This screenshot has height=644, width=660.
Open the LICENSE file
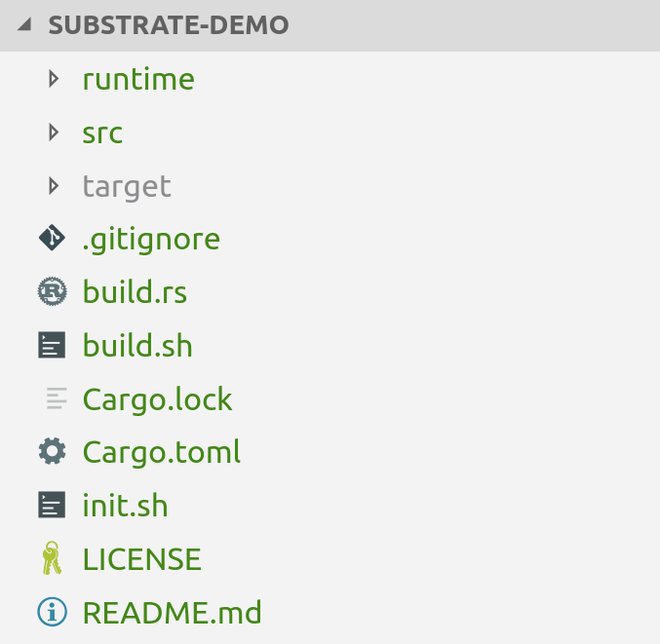[x=141, y=559]
